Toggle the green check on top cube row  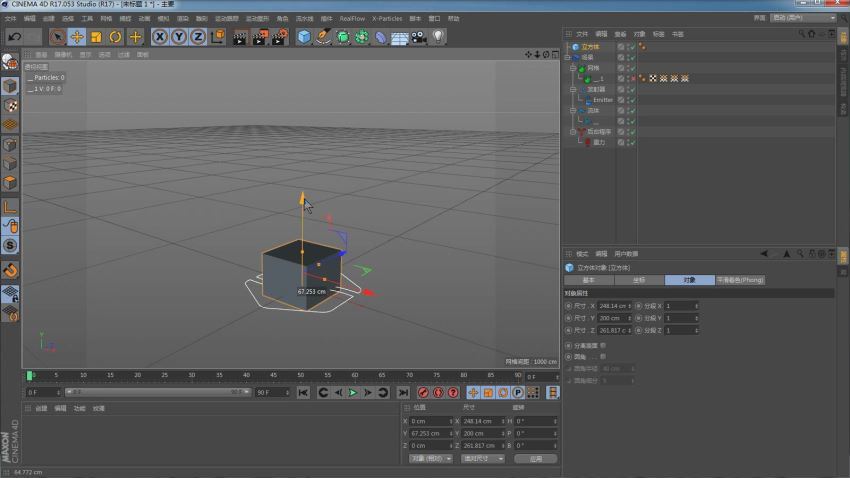[632, 47]
